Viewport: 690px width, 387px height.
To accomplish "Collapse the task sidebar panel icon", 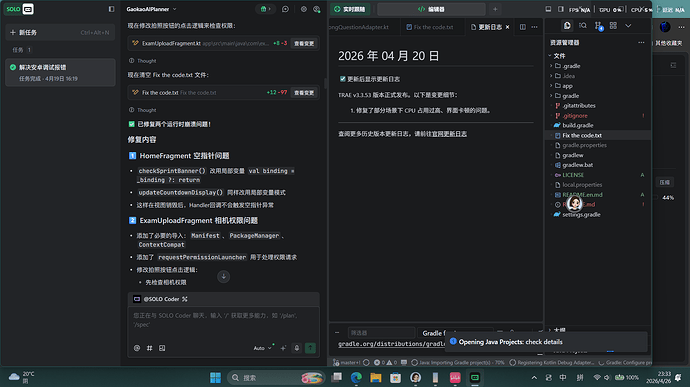I will (x=111, y=9).
